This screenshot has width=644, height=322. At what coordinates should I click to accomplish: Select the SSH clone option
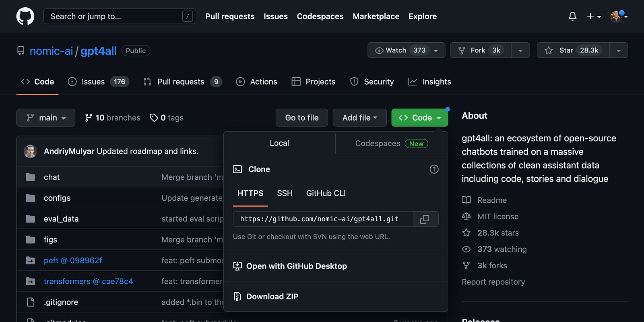[x=285, y=193]
